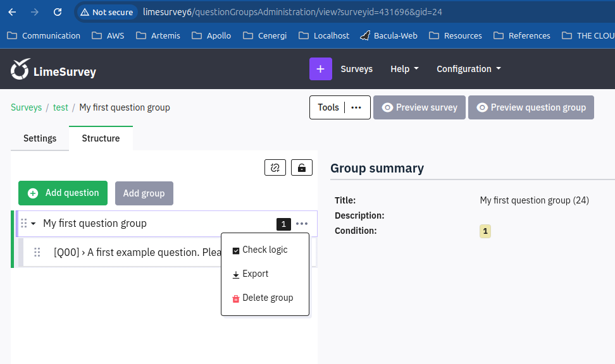Choose Delete group in the context menu
The height and width of the screenshot is (364, 615).
click(267, 298)
